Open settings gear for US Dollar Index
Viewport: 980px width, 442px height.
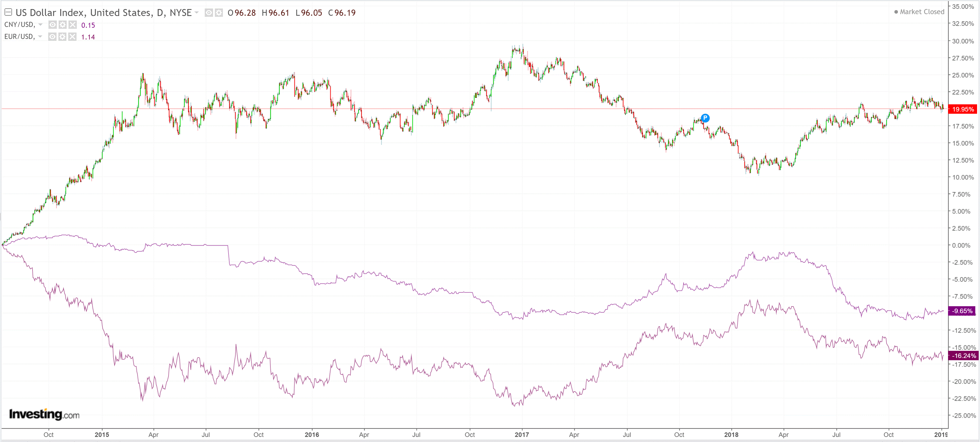[219, 13]
